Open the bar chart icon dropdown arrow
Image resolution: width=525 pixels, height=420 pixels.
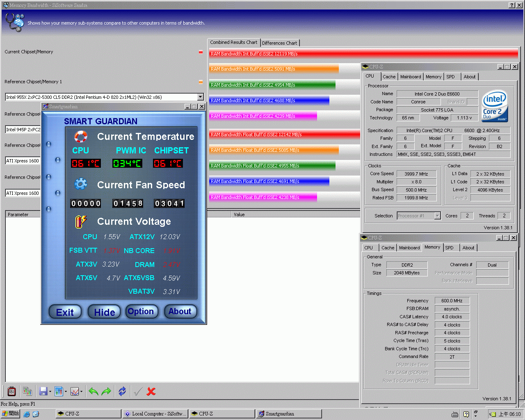coord(66,391)
